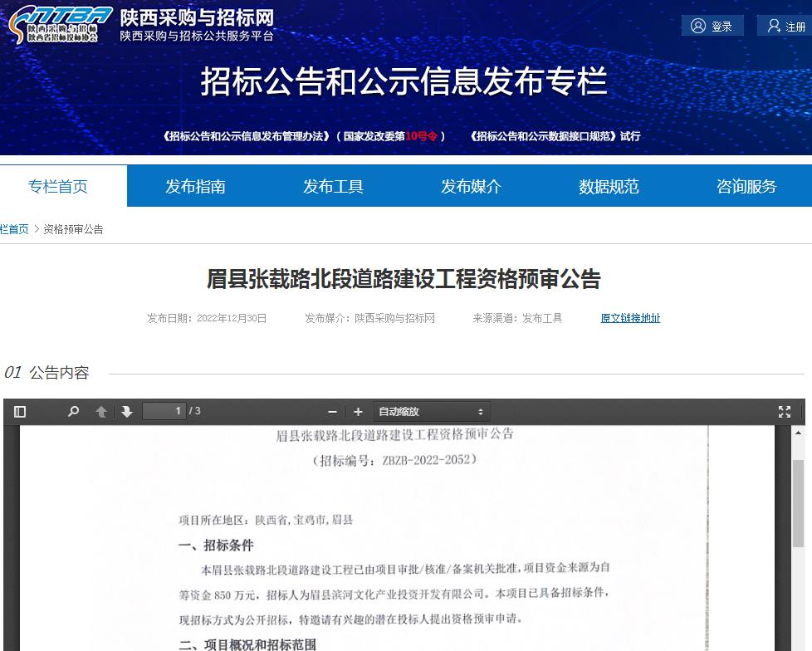Click the PDF vertical scrollbar thumb

tap(798, 502)
